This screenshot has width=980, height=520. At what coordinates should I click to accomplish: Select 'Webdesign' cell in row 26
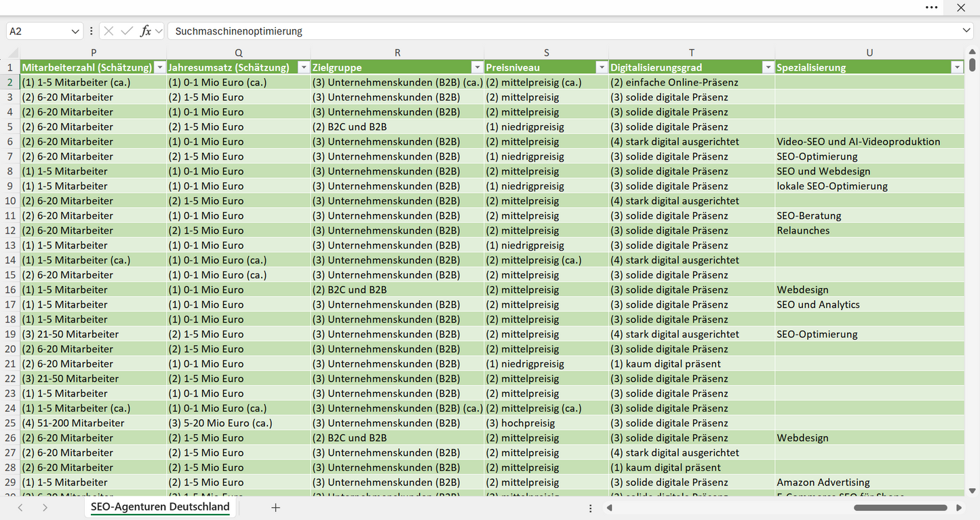click(869, 438)
